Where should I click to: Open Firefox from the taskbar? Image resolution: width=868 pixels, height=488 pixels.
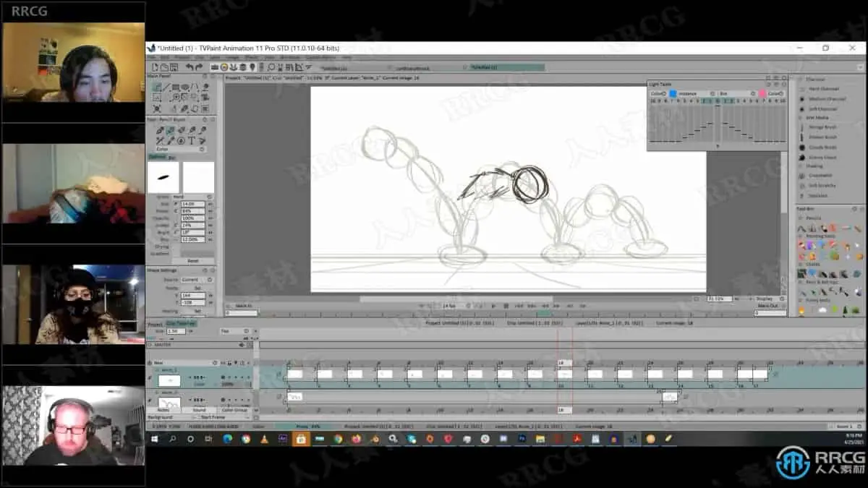click(356, 439)
